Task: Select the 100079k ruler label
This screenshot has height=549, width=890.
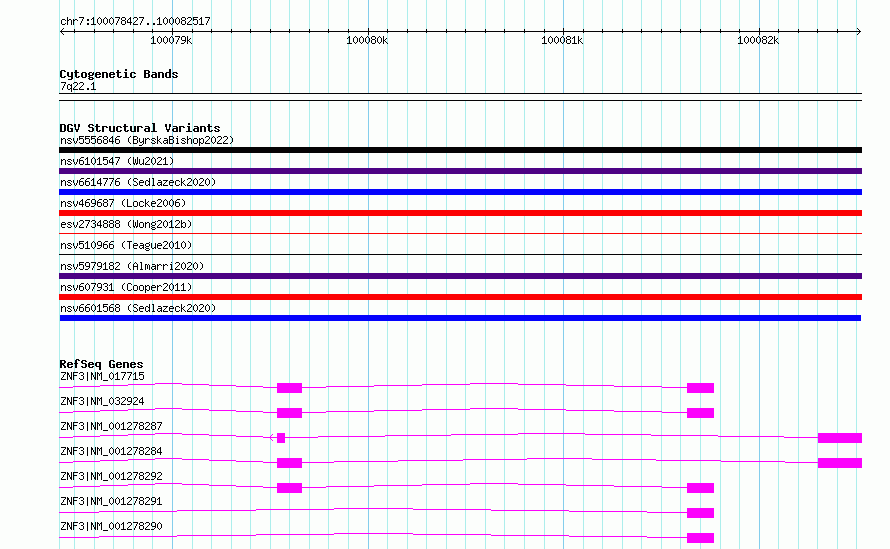Action: 171,40
